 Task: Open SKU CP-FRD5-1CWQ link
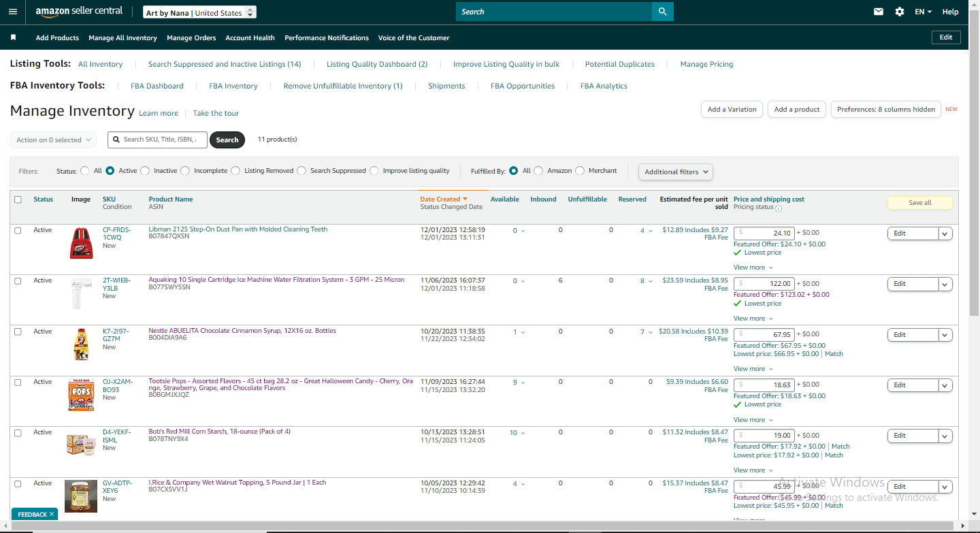(117, 233)
